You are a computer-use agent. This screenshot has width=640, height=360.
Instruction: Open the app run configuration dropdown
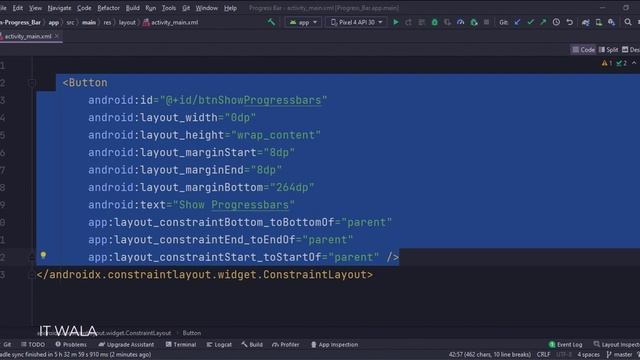click(x=303, y=22)
